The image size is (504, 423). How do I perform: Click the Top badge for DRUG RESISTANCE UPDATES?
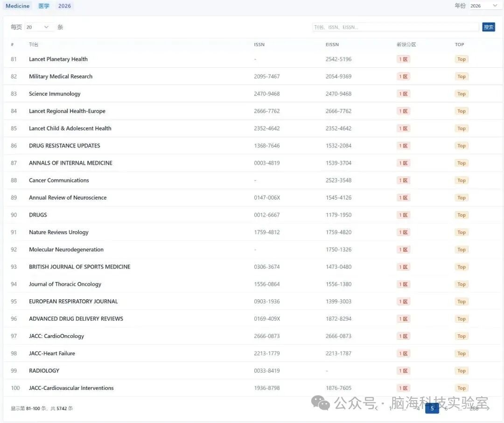coord(462,146)
